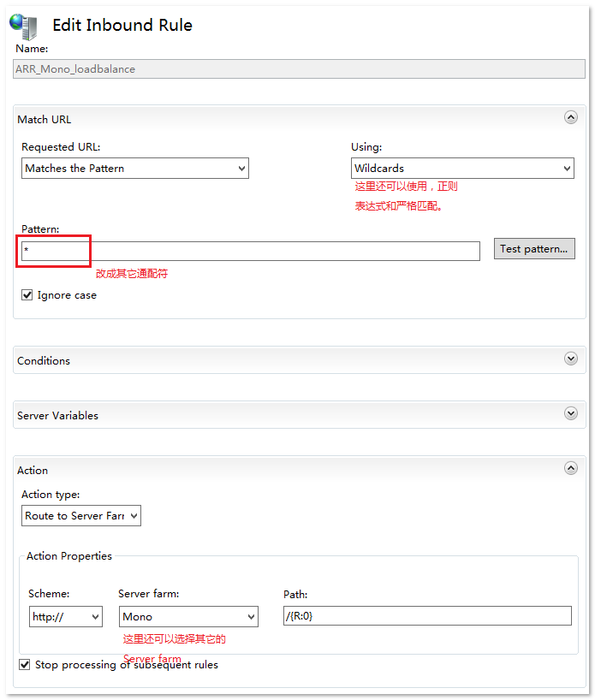Click the Test pattern button
Image resolution: width=595 pixels, height=700 pixels.
(534, 249)
